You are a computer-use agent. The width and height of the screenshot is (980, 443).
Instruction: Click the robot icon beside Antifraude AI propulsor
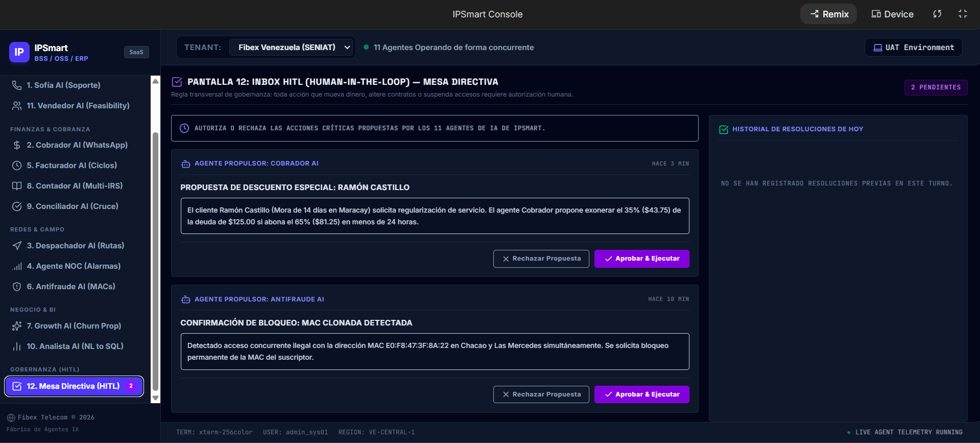(186, 299)
